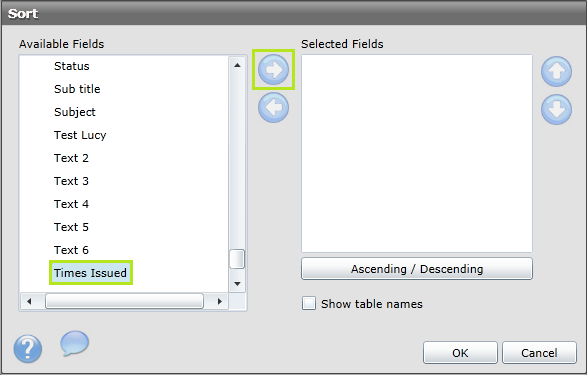This screenshot has width=588, height=375.
Task: Select the Sub title field
Action: point(77,89)
